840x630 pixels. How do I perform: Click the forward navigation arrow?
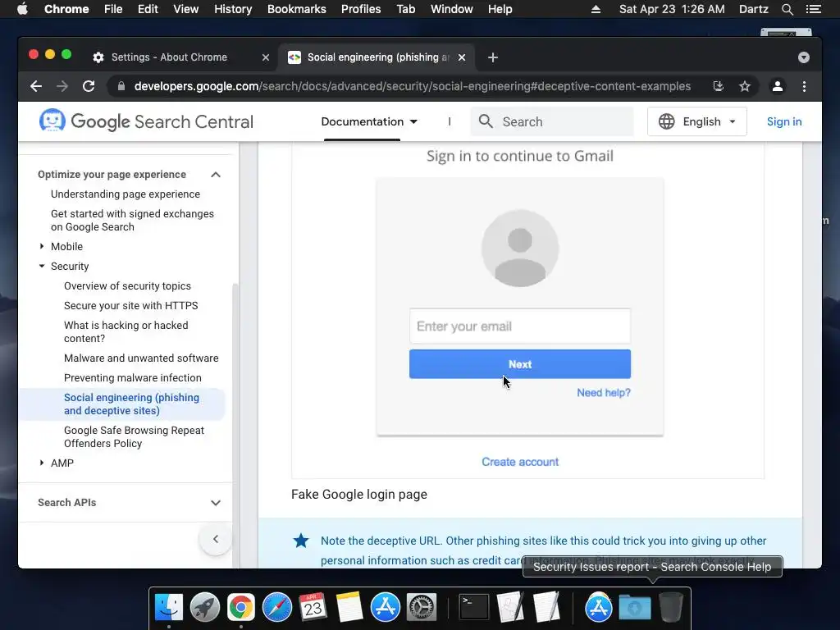point(62,86)
